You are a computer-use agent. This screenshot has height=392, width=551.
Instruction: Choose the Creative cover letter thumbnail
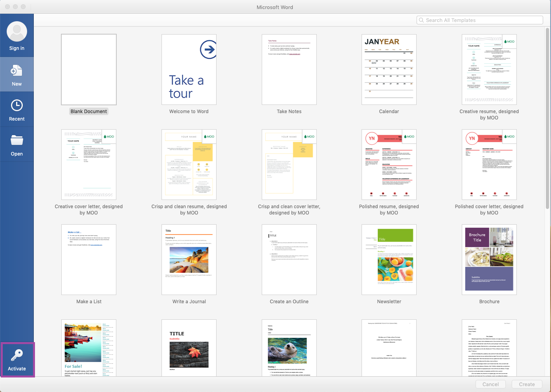[89, 165]
